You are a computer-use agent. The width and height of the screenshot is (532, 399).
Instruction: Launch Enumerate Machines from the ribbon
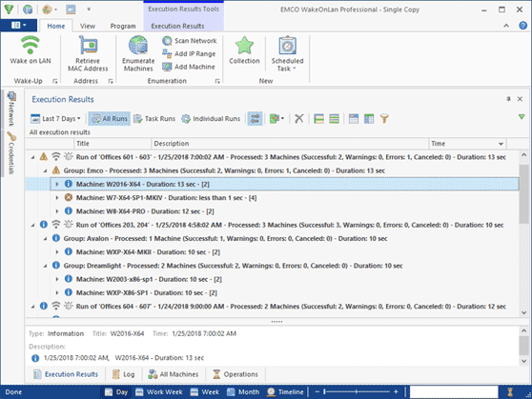coord(138,53)
